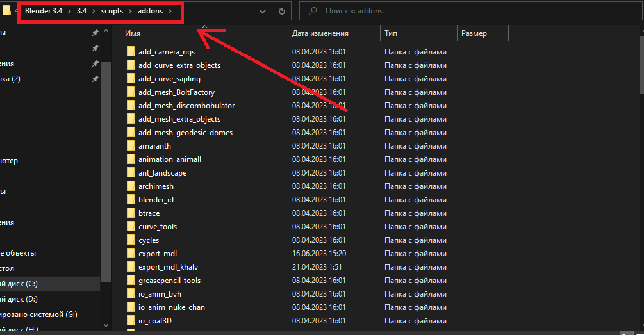Select Blender 3.4 in the breadcrumb path
This screenshot has height=335, width=644.
tap(44, 11)
